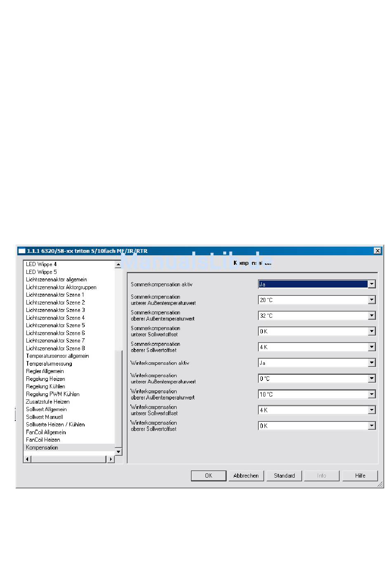Open the Regelung Kühlen page

coord(45,387)
